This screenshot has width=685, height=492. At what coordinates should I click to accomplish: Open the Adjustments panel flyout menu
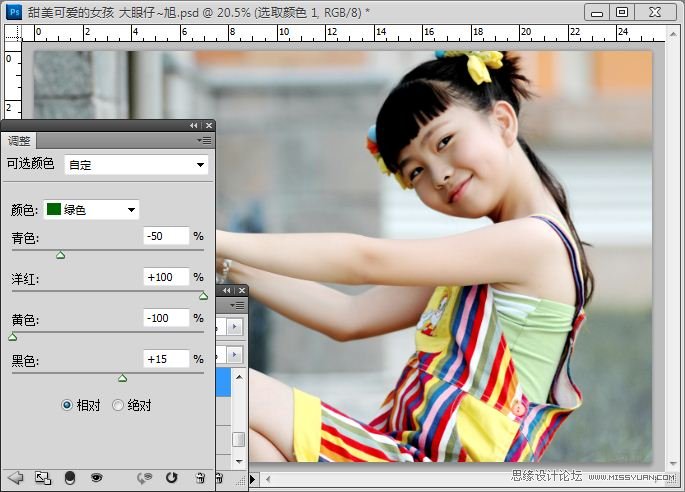tap(204, 141)
